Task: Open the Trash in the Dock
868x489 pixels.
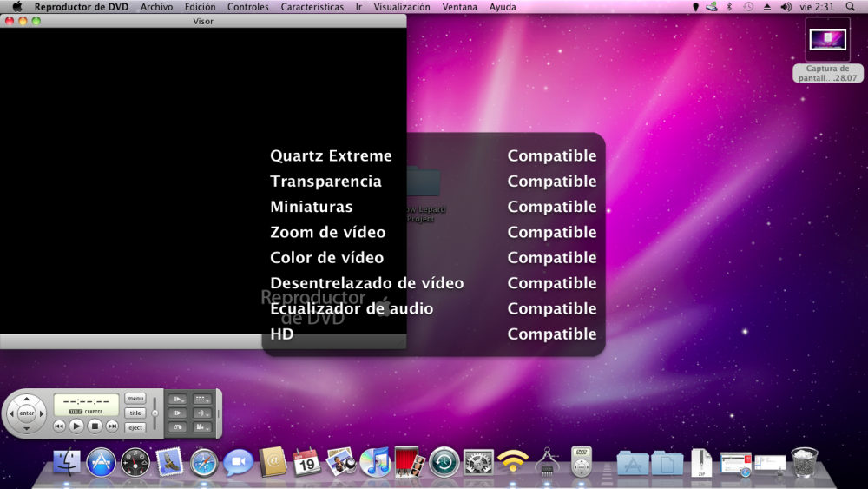Action: pyautogui.click(x=805, y=462)
